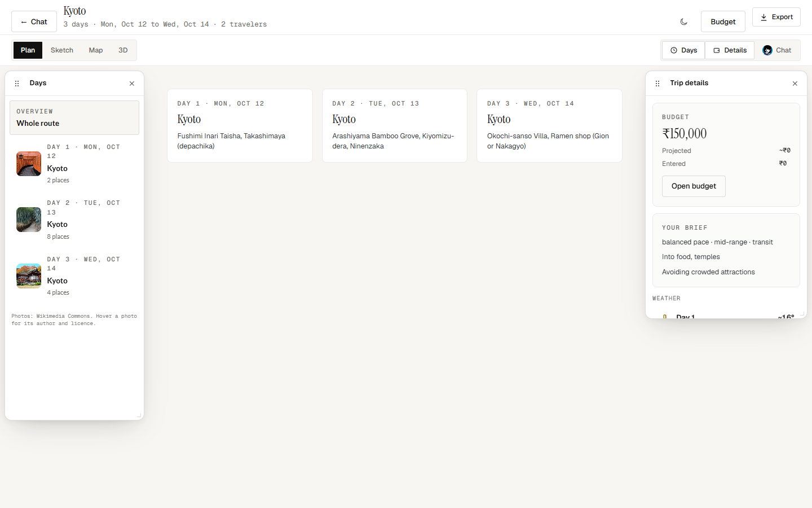This screenshot has height=508, width=812.
Task: Click the trip dates summary line
Action: [165, 24]
